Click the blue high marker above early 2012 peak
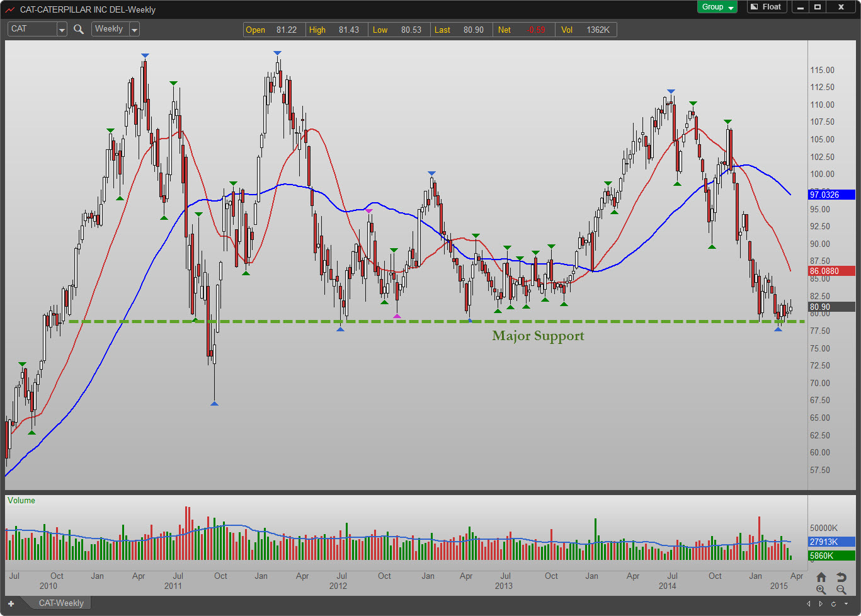Image resolution: width=861 pixels, height=616 pixels. [278, 53]
